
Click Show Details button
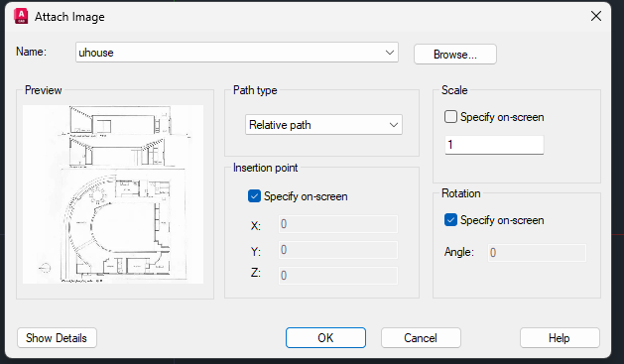(57, 338)
